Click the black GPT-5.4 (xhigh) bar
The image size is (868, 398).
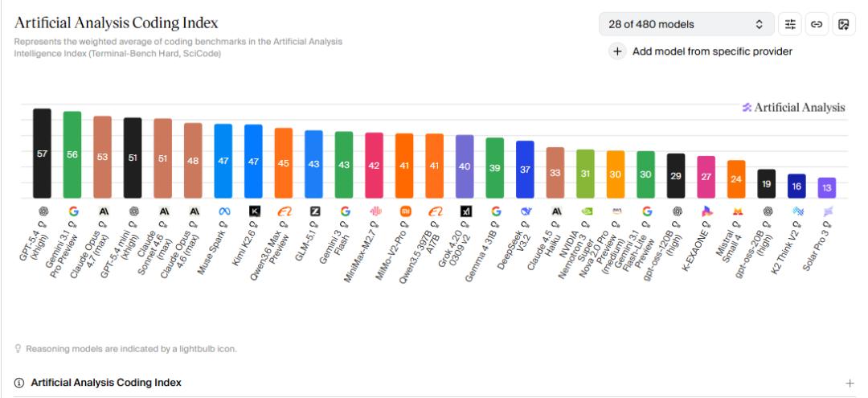(x=42, y=154)
